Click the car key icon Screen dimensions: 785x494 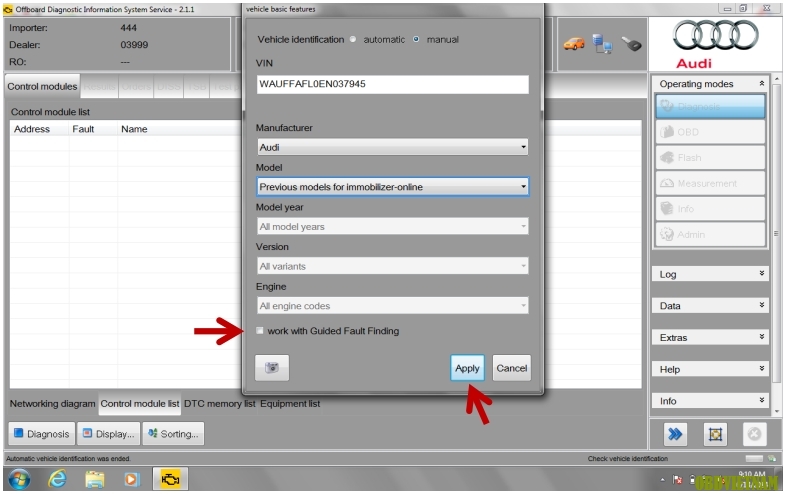click(x=630, y=44)
